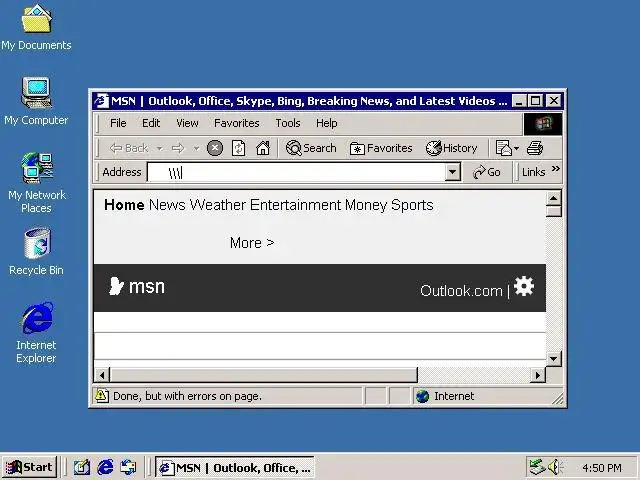Open My Documents desktop icon
The width and height of the screenshot is (640, 480).
(x=36, y=27)
